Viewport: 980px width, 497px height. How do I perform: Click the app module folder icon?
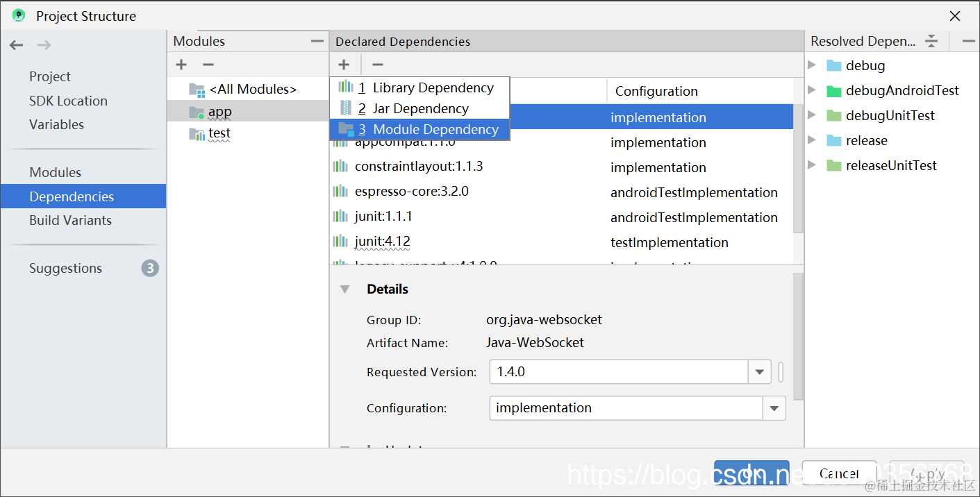[197, 112]
